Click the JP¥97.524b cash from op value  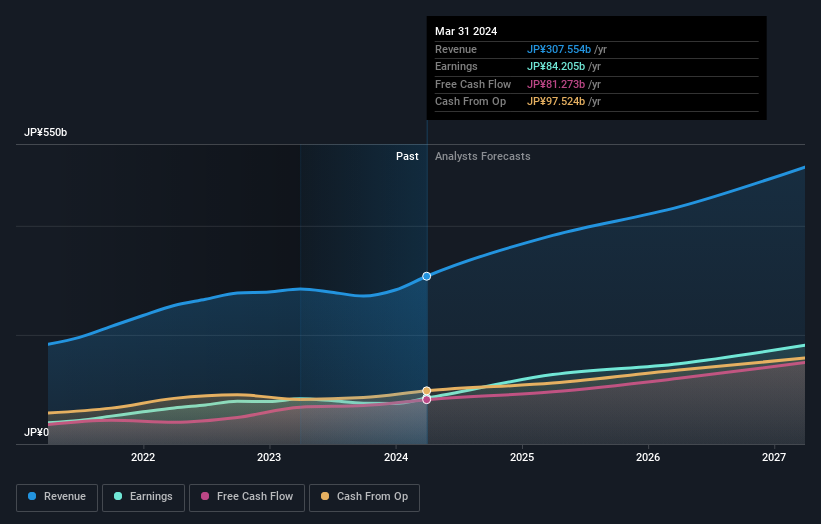pos(556,102)
